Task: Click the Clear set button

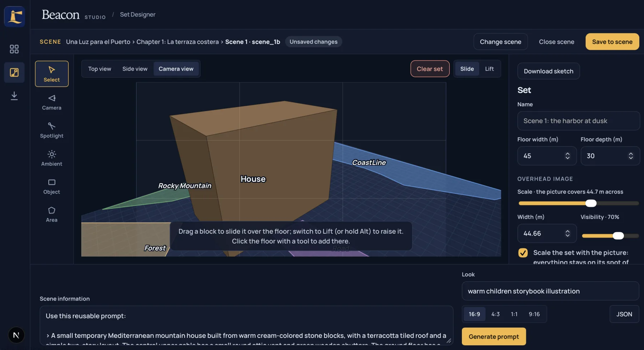Action: (430, 69)
